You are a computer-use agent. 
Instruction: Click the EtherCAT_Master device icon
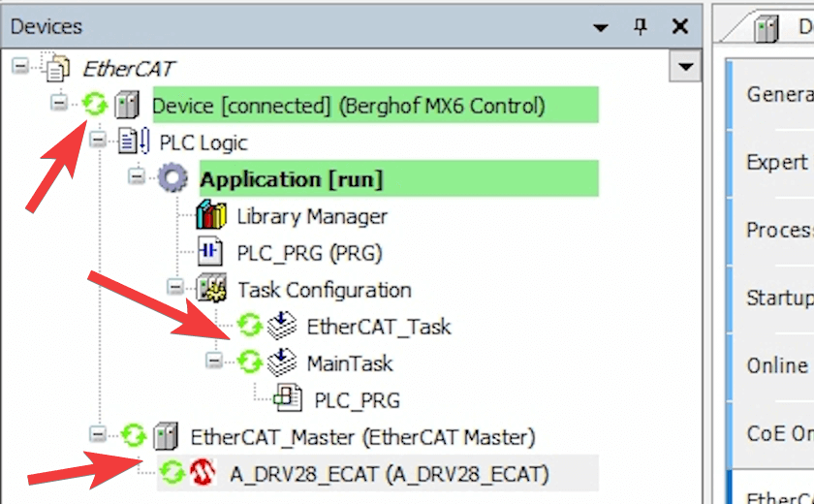click(166, 436)
